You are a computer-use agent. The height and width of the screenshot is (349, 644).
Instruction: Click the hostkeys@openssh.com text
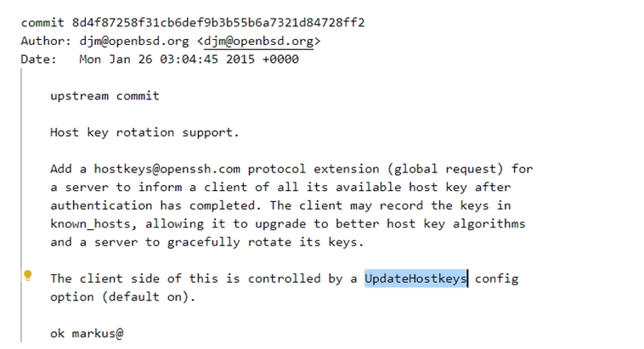[167, 169]
